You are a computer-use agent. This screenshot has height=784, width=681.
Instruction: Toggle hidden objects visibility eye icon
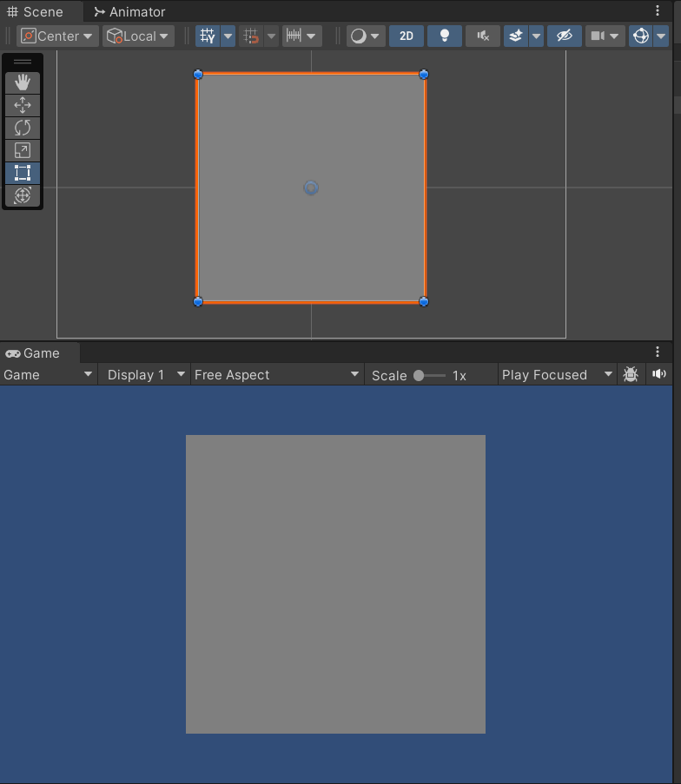pos(565,36)
